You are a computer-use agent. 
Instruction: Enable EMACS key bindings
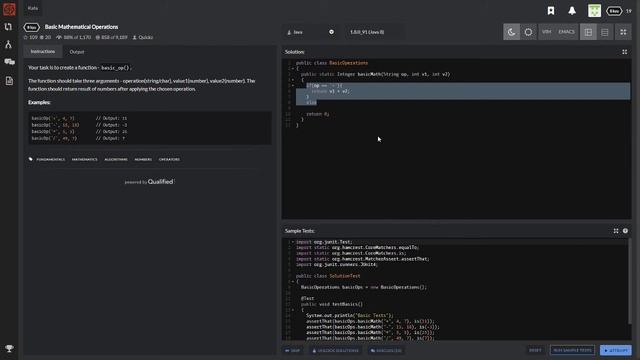(x=566, y=32)
